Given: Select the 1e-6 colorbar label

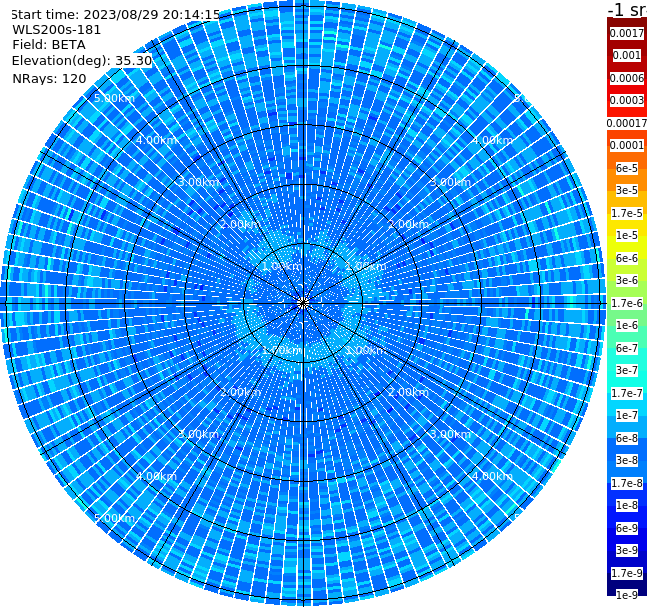Looking at the screenshot, I should [x=627, y=325].
